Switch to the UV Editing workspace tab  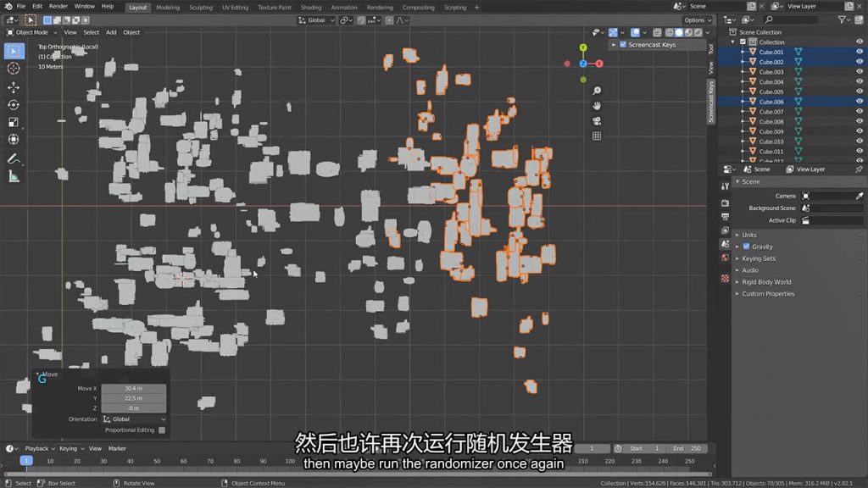(236, 8)
